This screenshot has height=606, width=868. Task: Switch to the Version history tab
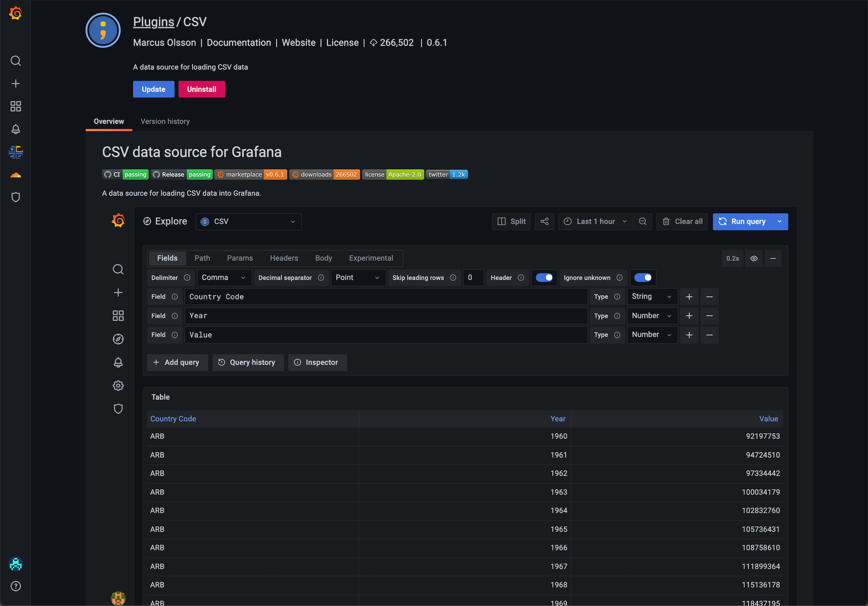pos(165,122)
